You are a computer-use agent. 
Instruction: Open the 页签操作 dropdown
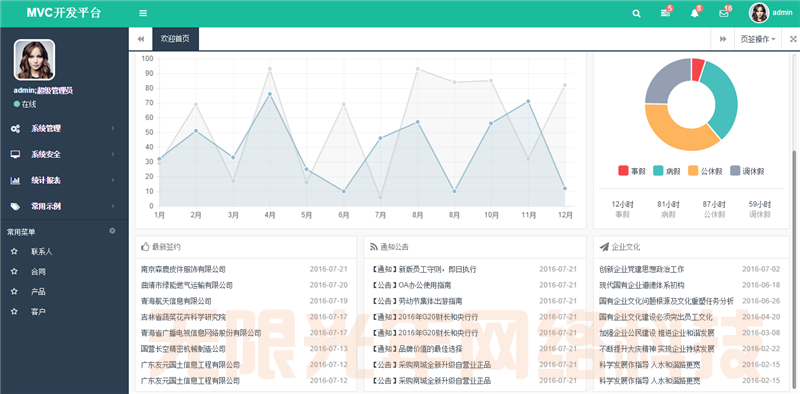[x=758, y=39]
